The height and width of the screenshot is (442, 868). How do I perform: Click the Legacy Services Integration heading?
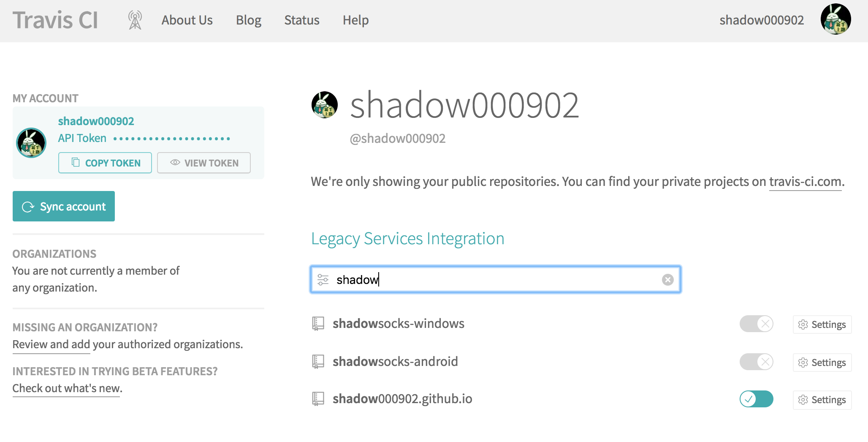(408, 239)
